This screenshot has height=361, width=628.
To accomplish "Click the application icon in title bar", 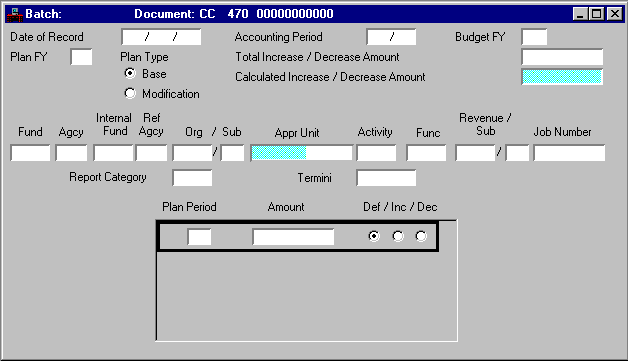I will [15, 14].
